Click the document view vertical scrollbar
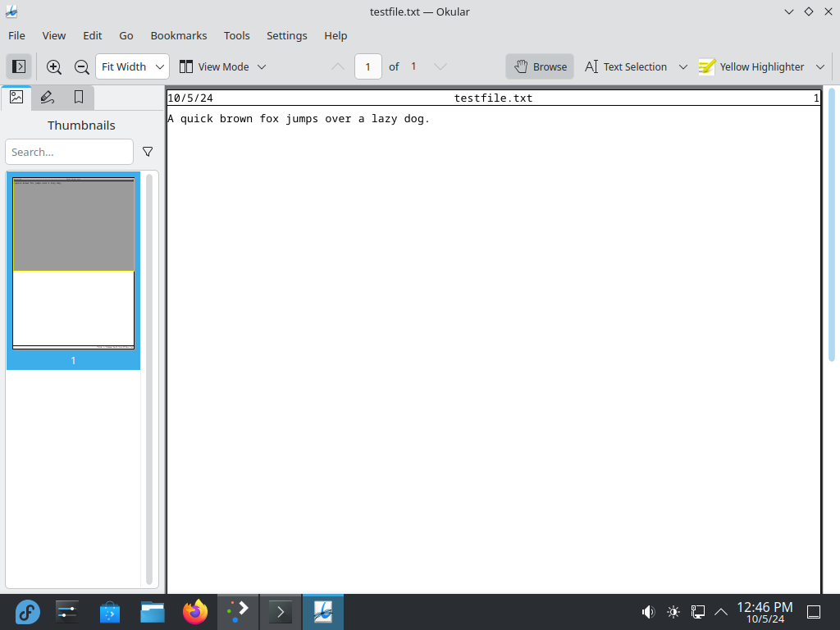This screenshot has width=840, height=630. pyautogui.click(x=832, y=225)
